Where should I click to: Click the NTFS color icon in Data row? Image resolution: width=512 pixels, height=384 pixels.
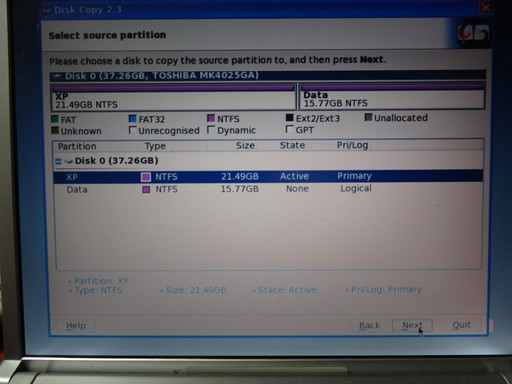click(146, 190)
